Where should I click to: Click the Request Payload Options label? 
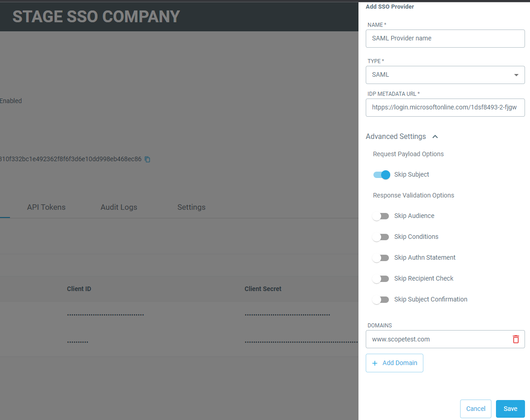tap(408, 154)
